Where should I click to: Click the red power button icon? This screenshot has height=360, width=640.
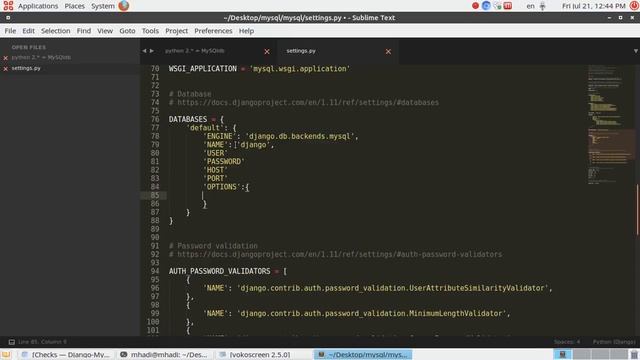[634, 6]
